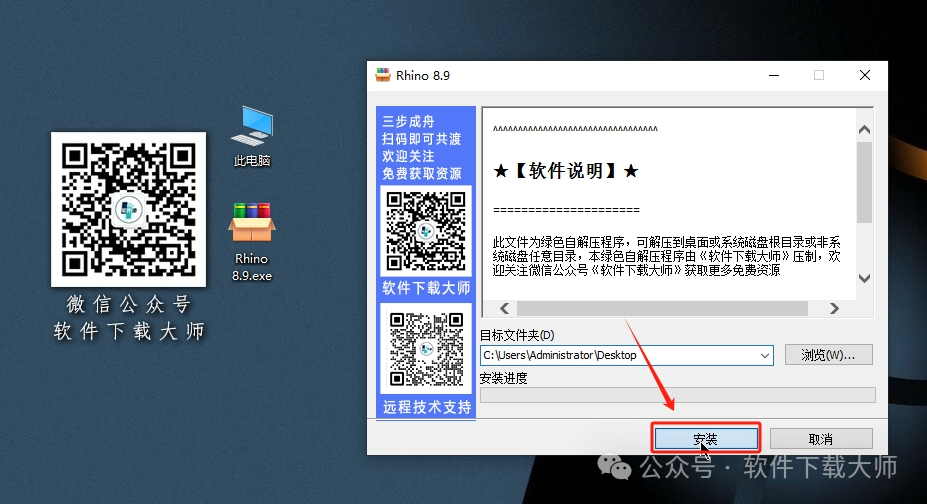
Task: Click the 三步成舟 text line
Action: click(x=408, y=122)
